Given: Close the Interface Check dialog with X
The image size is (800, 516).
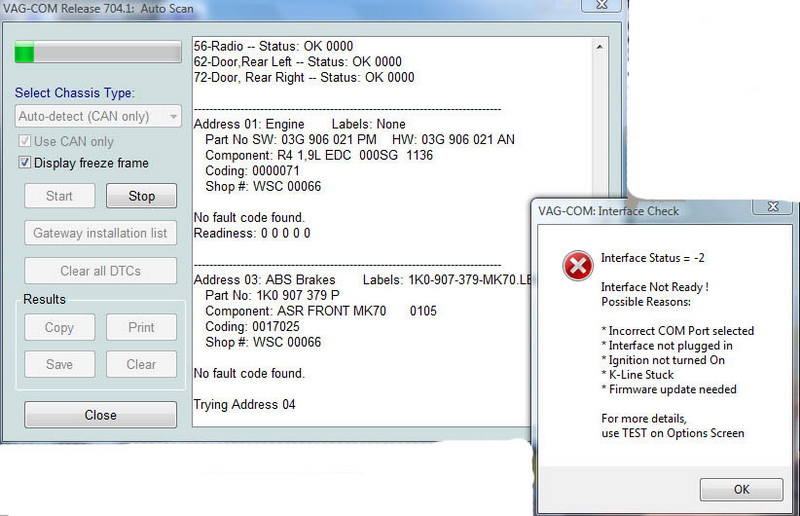Looking at the screenshot, I should pyautogui.click(x=772, y=206).
